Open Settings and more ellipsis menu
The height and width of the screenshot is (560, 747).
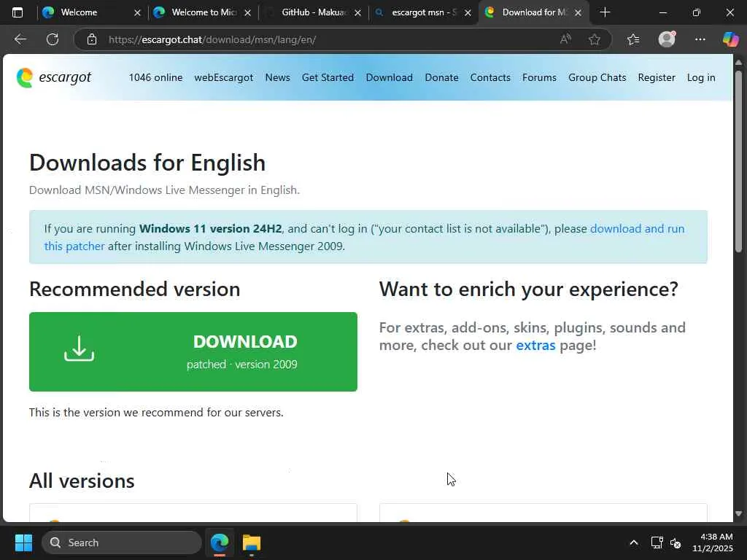(x=700, y=39)
